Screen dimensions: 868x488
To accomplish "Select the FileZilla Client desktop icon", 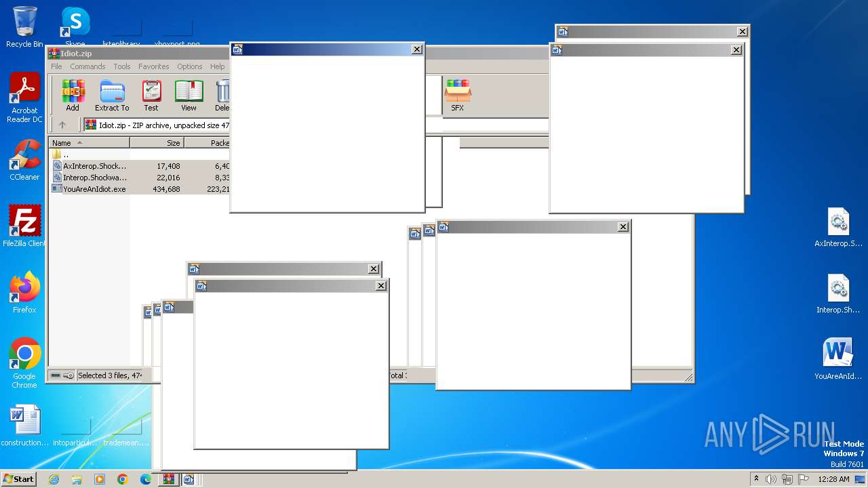I will (24, 226).
